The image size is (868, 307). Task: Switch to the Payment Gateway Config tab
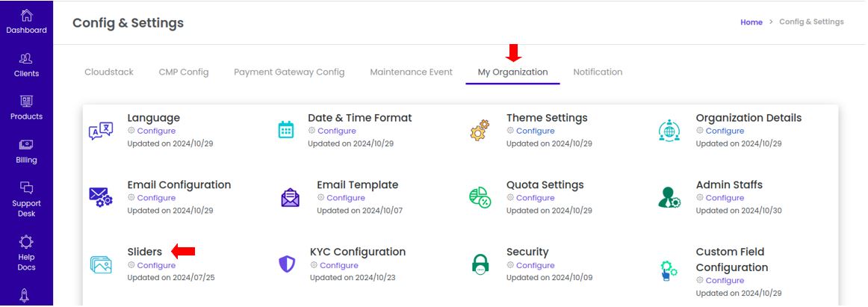pyautogui.click(x=289, y=72)
